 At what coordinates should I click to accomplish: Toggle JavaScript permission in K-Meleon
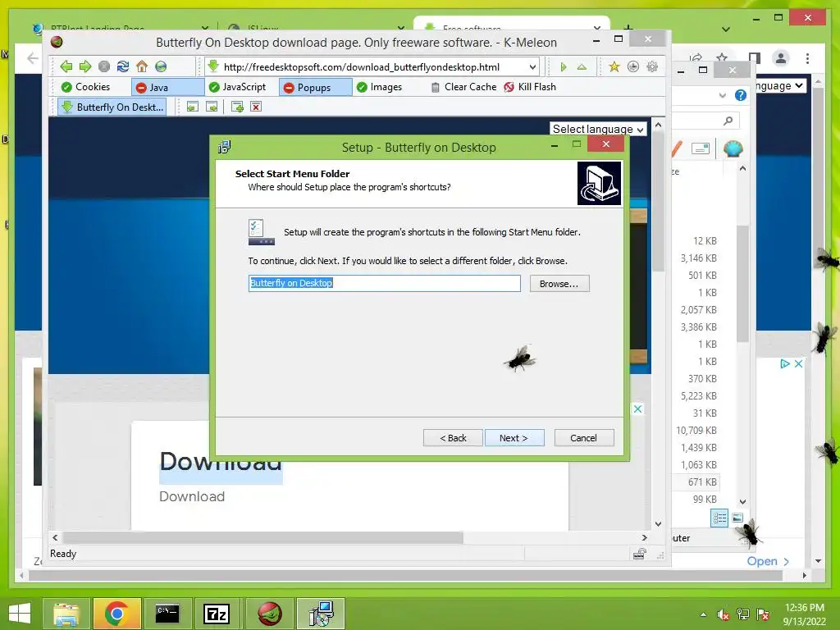237,87
